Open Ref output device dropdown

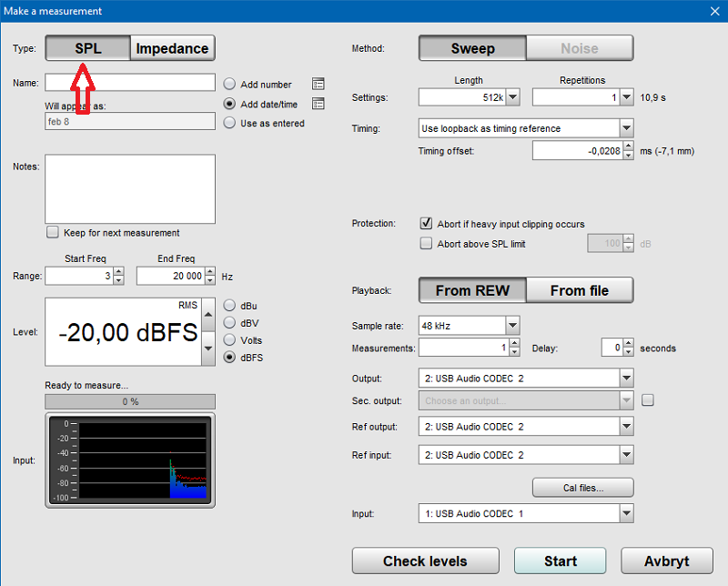coord(627,426)
